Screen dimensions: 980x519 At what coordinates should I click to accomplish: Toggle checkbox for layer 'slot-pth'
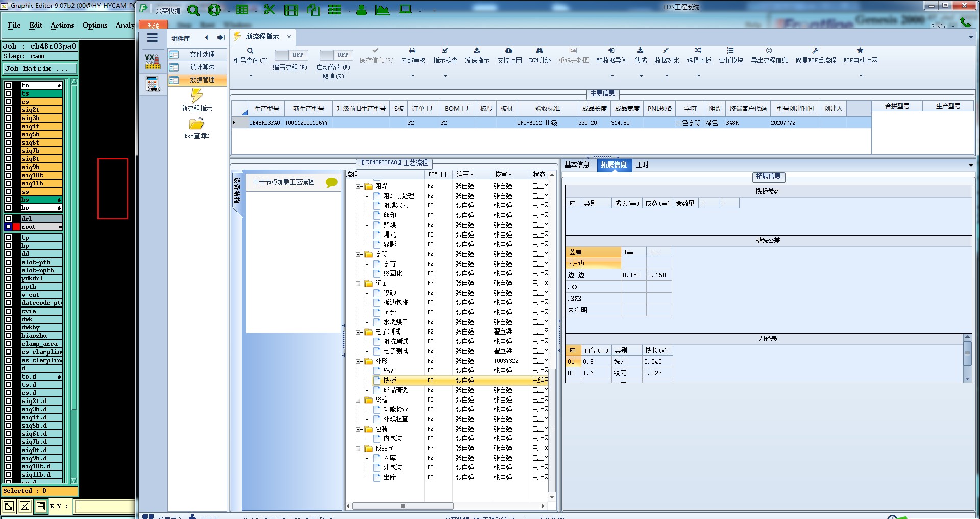8,262
